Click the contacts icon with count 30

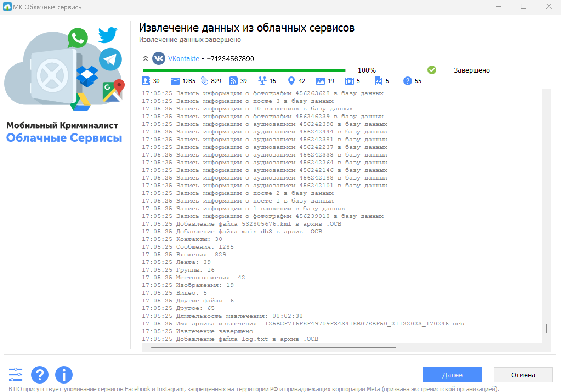[146, 81]
